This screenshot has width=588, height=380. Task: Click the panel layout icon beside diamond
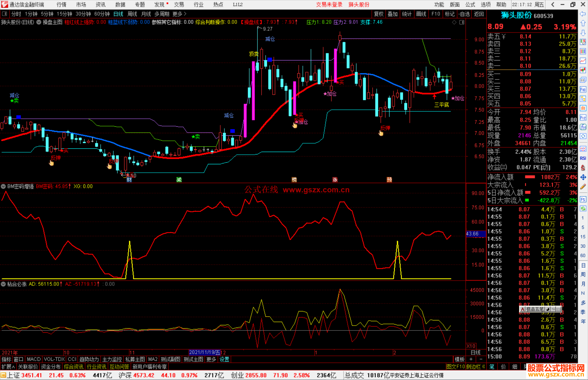click(462, 22)
